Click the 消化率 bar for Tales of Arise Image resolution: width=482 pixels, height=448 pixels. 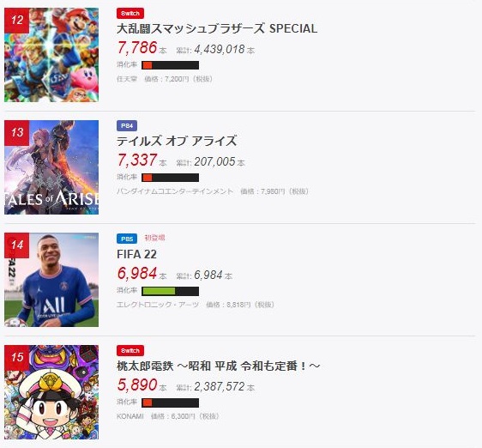click(x=170, y=178)
